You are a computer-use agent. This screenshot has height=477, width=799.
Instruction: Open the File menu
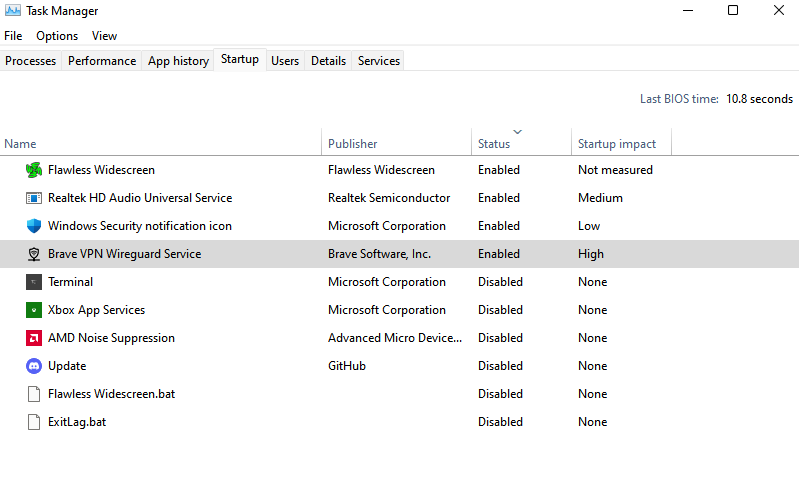click(x=13, y=36)
